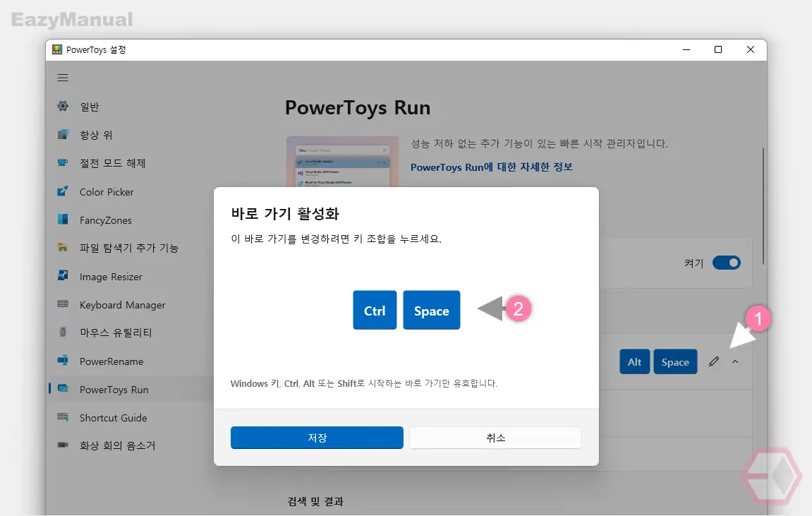Select Image Resizer in the sidebar
The width and height of the screenshot is (812, 516).
click(111, 277)
